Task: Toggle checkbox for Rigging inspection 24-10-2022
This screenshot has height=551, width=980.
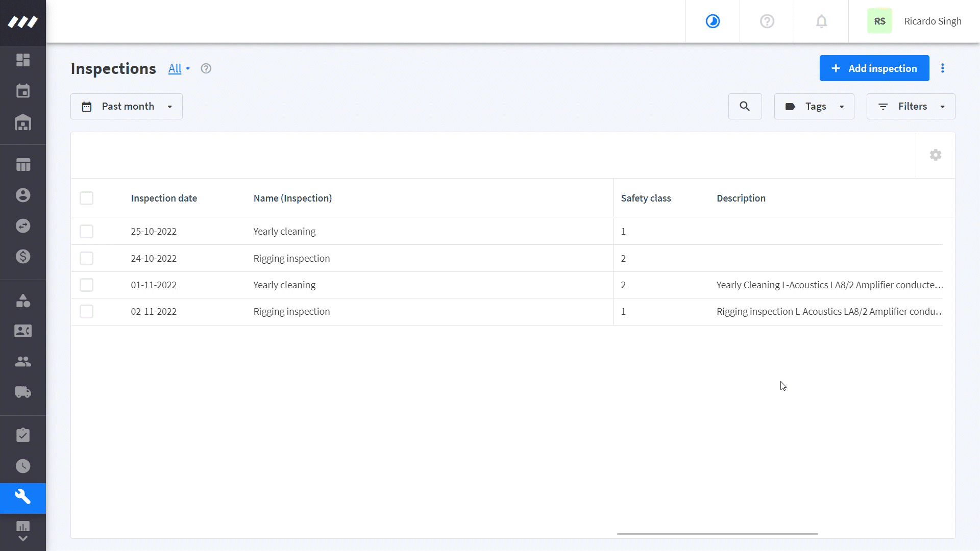Action: (86, 258)
